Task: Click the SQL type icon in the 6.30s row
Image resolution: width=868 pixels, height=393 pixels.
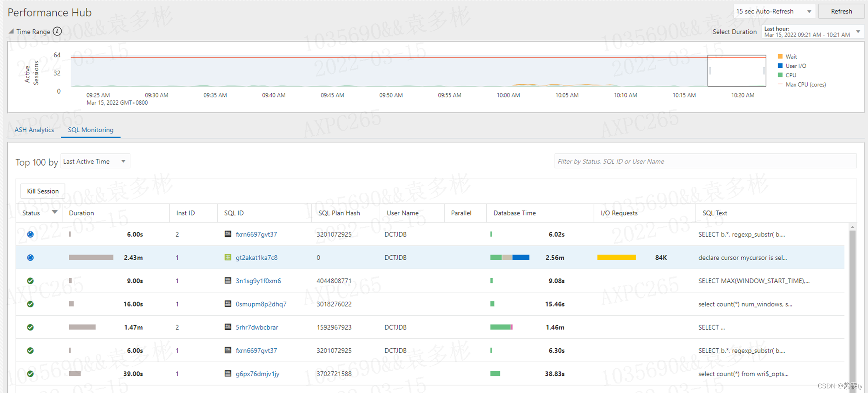Action: click(228, 350)
